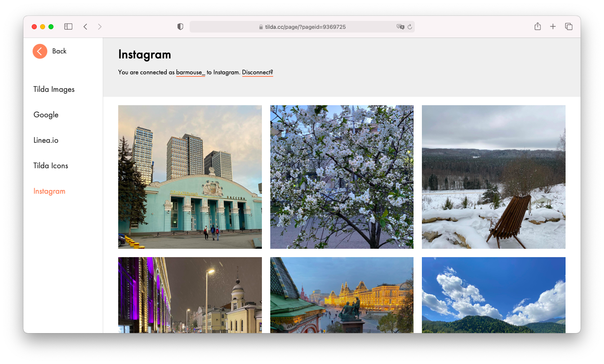Click the webpage translation icon
Viewport: 604px width, 364px height.
pos(400,26)
